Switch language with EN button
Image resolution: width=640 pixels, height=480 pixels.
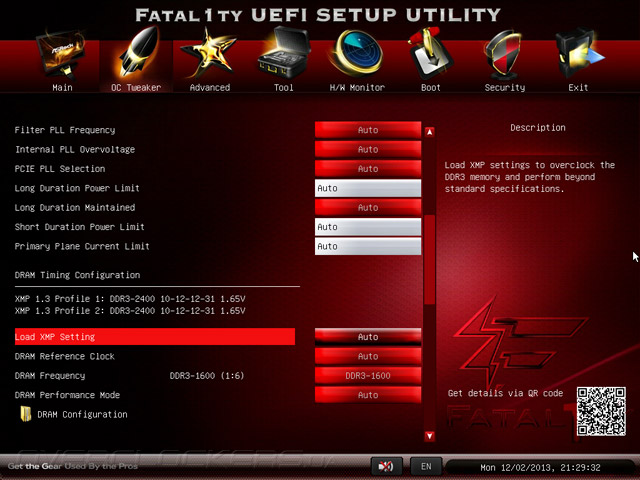click(x=426, y=466)
